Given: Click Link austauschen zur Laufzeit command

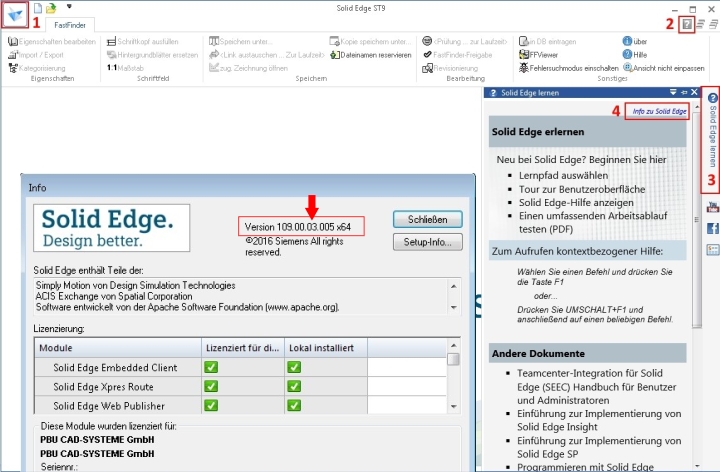Looking at the screenshot, I should [267, 55].
